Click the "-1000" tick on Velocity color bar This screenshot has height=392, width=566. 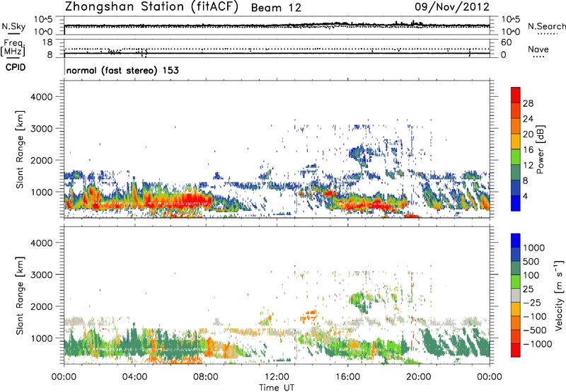point(538,344)
